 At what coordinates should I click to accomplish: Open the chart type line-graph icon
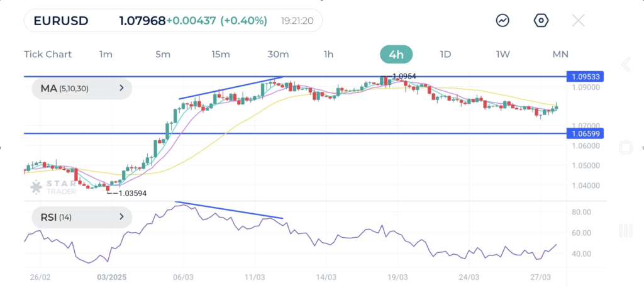502,21
